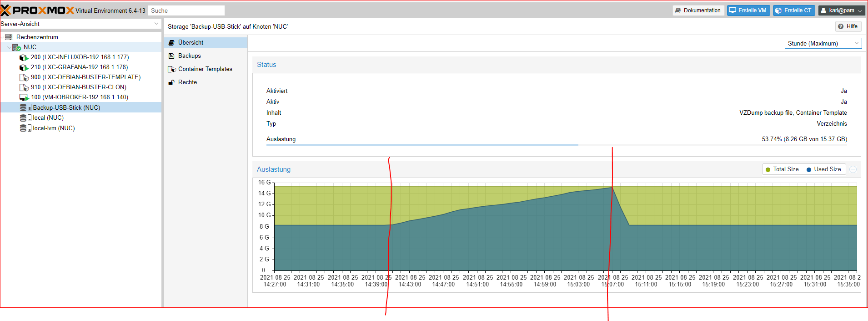Image resolution: width=868 pixels, height=321 pixels.
Task: Select 200 (LXC-INFLUXDB-192.168.1.177) tree row
Action: [81, 57]
